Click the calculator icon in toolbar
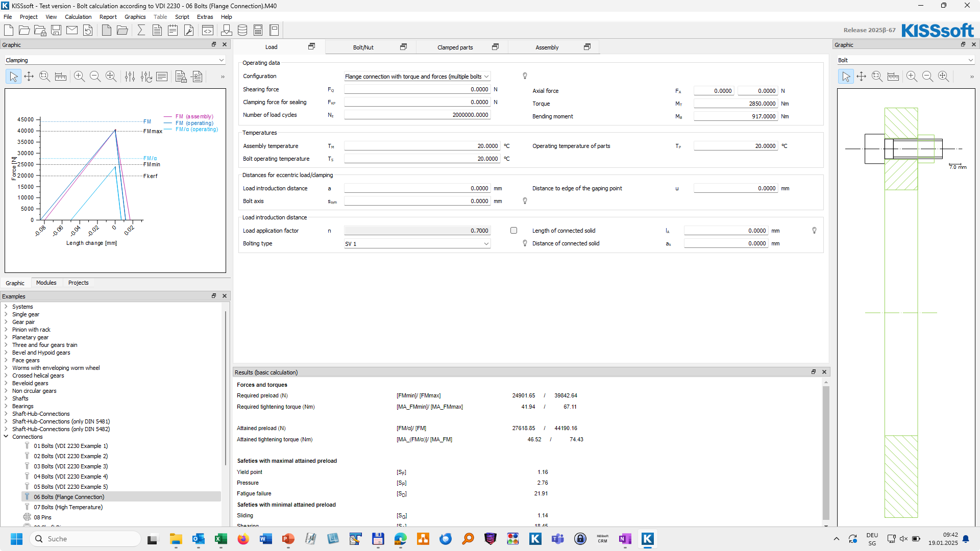This screenshot has width=980, height=551. point(258,30)
